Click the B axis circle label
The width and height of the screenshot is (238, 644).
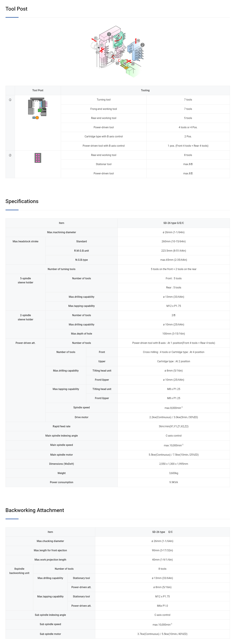click(x=119, y=36)
